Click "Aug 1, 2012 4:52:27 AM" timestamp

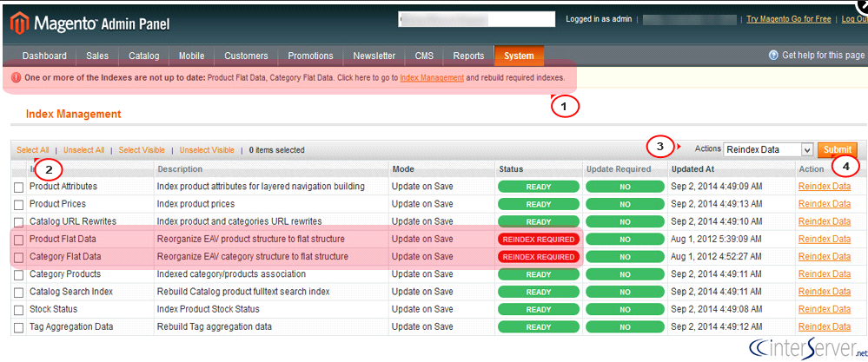click(716, 256)
